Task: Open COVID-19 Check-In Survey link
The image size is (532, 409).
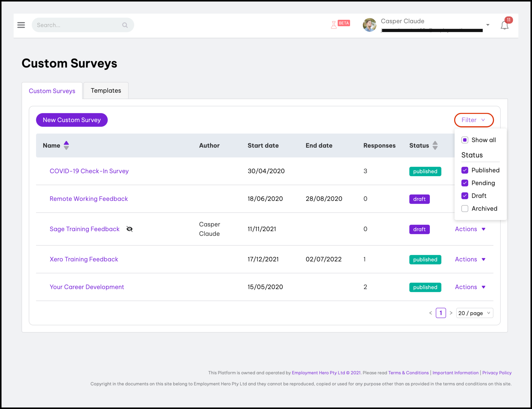Action: tap(89, 171)
